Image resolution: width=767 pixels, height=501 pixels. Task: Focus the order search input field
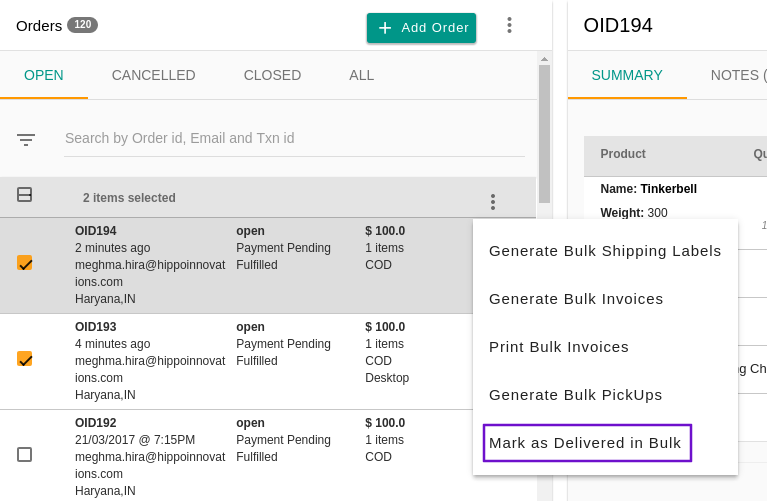pyautogui.click(x=294, y=138)
